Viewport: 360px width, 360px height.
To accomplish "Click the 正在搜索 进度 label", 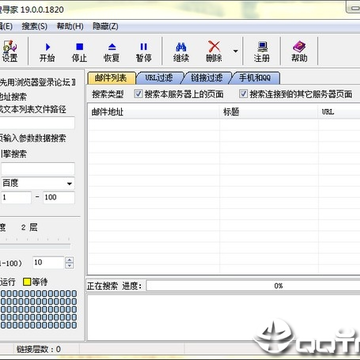I will pos(114,286).
